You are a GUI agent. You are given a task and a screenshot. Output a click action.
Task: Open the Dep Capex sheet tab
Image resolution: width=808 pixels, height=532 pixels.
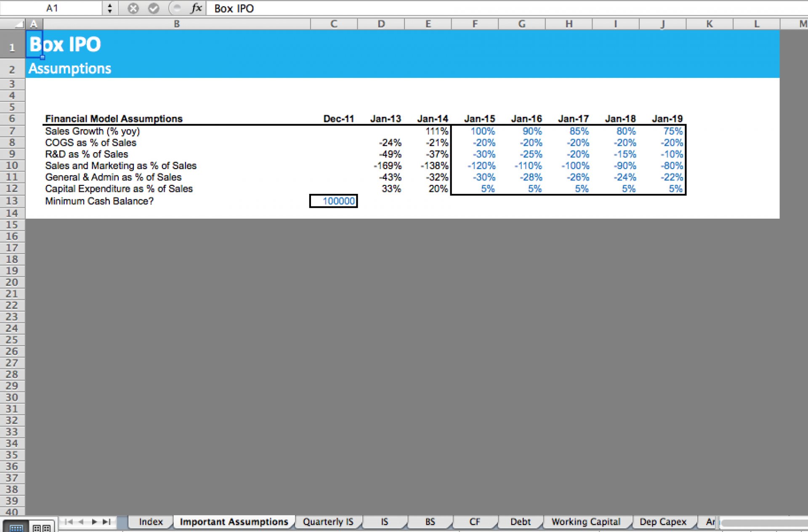tap(663, 522)
